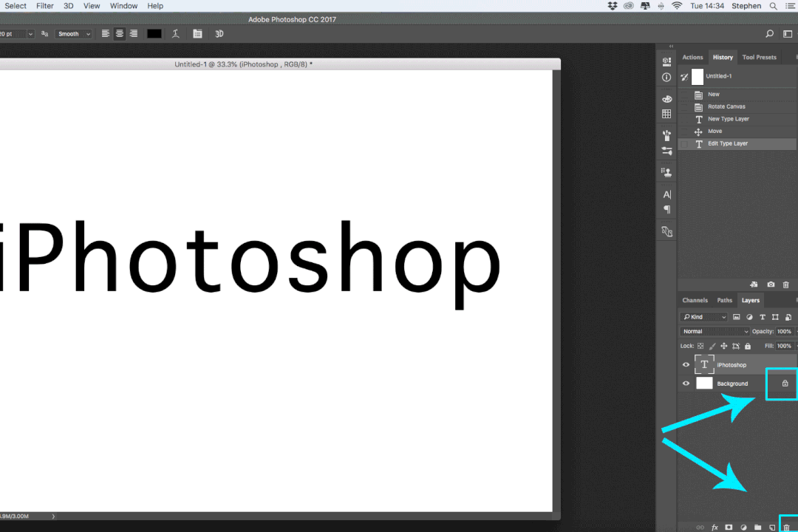Toggle filter for pixel layers
The width and height of the screenshot is (798, 532).
(x=737, y=317)
